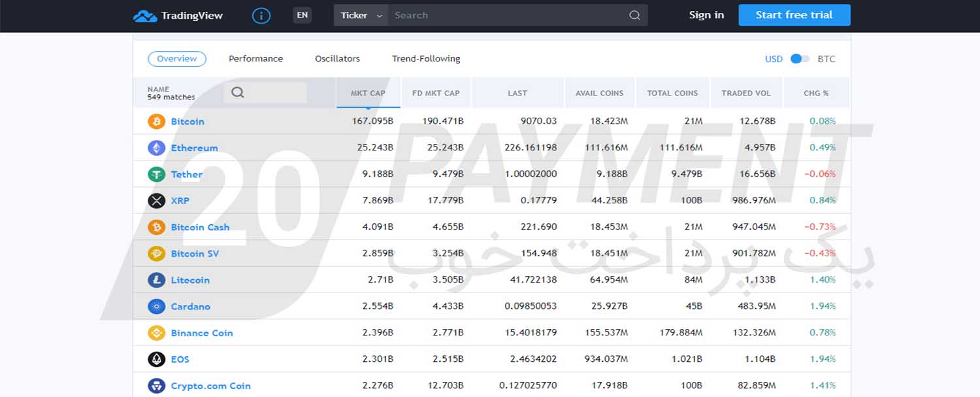
Task: Click the magnifier icon beside NAME column
Action: click(238, 92)
